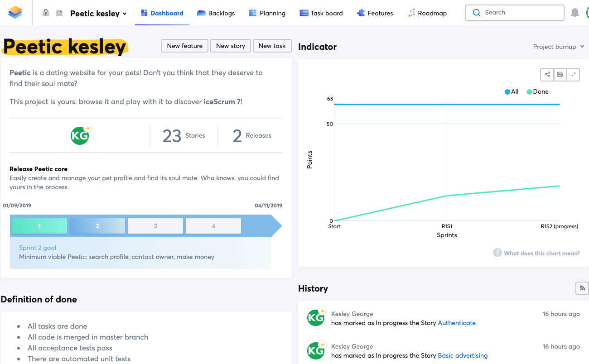Select sprint 1 in release timeline
This screenshot has width=589, height=364.
pyautogui.click(x=39, y=226)
